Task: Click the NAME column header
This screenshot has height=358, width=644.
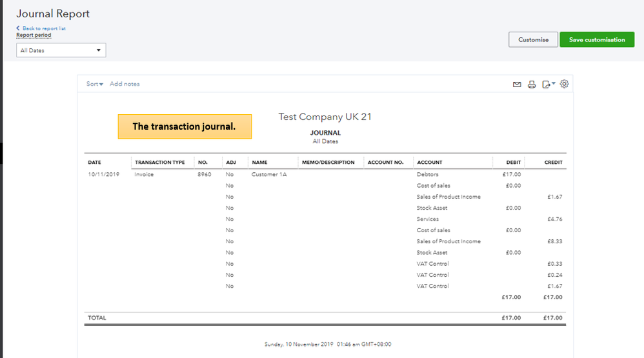Action: 259,162
